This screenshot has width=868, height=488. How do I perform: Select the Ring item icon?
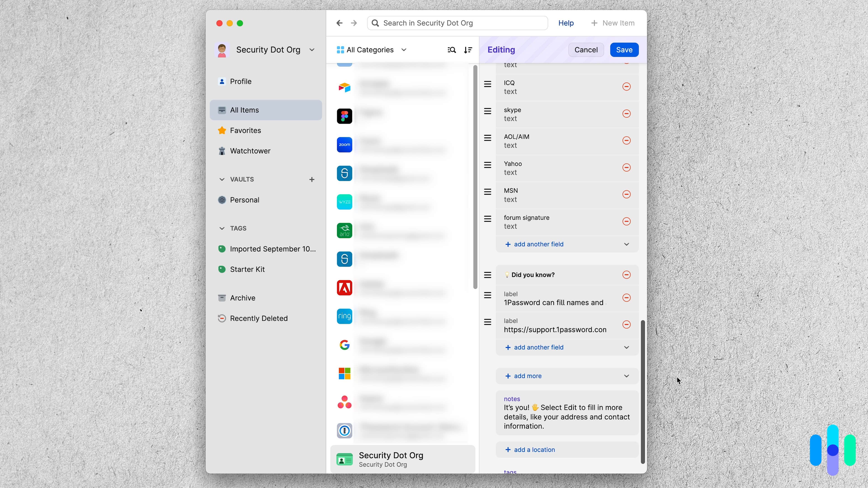pos(344,316)
